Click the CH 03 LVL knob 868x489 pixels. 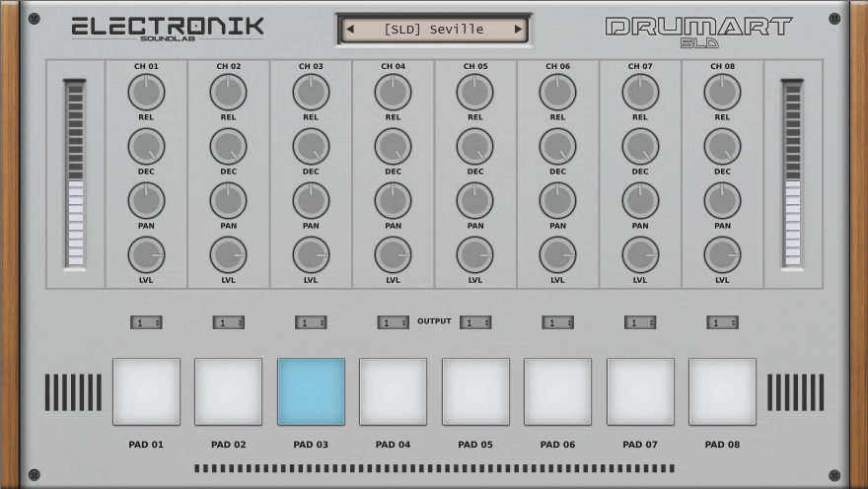point(311,255)
